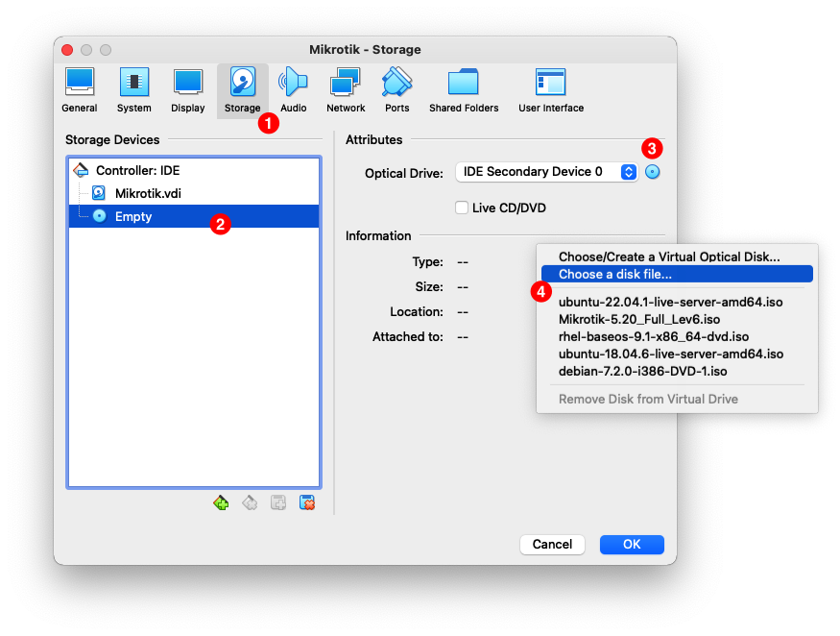Select Mikrotik.vdi disk in storage tree
840x636 pixels.
point(147,193)
